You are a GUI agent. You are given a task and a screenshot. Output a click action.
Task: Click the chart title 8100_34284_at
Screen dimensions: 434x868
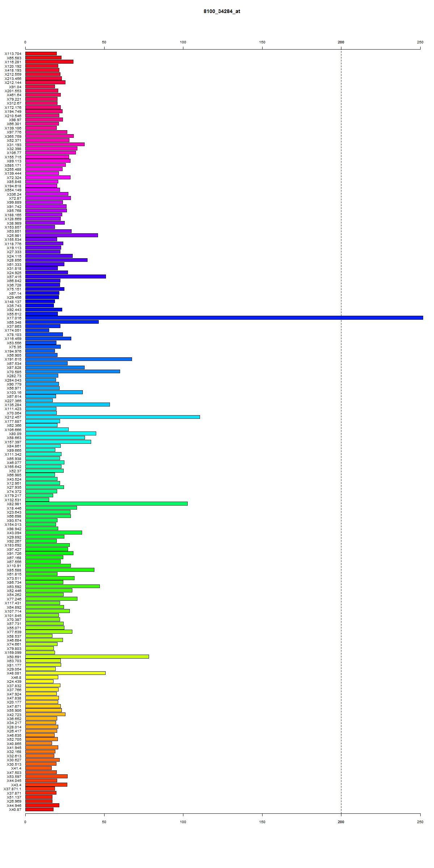click(222, 11)
